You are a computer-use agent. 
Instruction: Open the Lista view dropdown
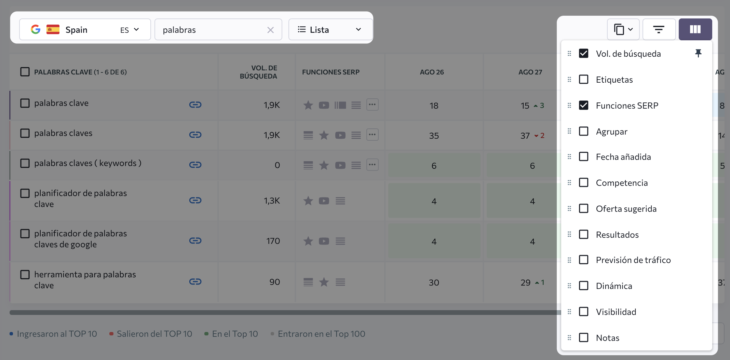point(330,29)
